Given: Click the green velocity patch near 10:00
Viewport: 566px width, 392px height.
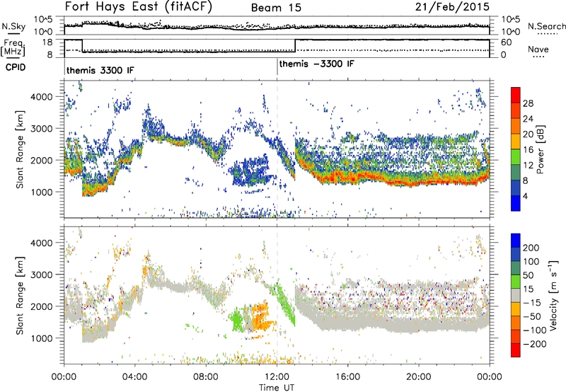Looking at the screenshot, I should pyautogui.click(x=237, y=319).
